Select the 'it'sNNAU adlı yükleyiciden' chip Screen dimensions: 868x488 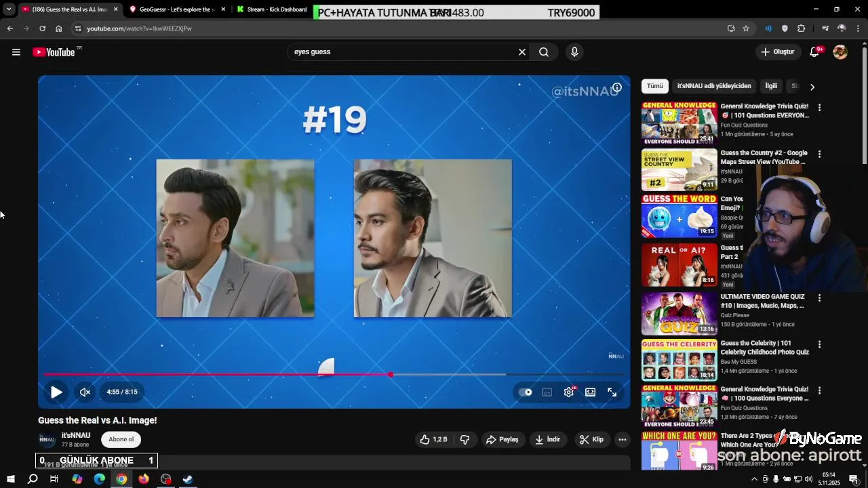714,86
